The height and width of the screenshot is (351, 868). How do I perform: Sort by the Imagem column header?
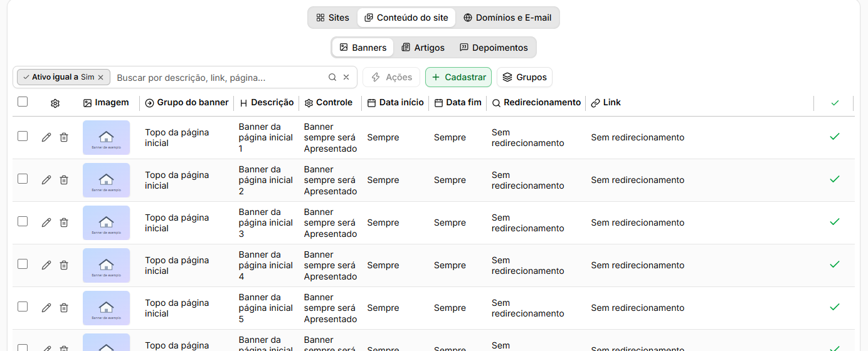(106, 103)
